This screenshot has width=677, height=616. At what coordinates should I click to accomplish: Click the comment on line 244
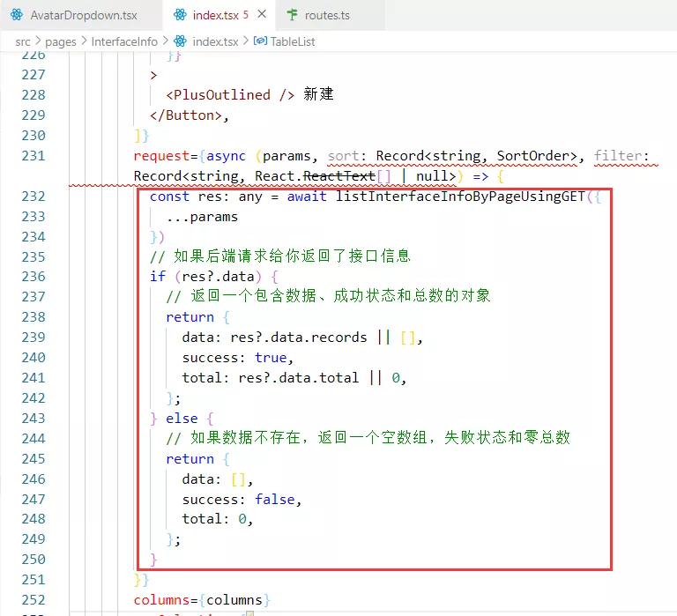click(x=368, y=438)
